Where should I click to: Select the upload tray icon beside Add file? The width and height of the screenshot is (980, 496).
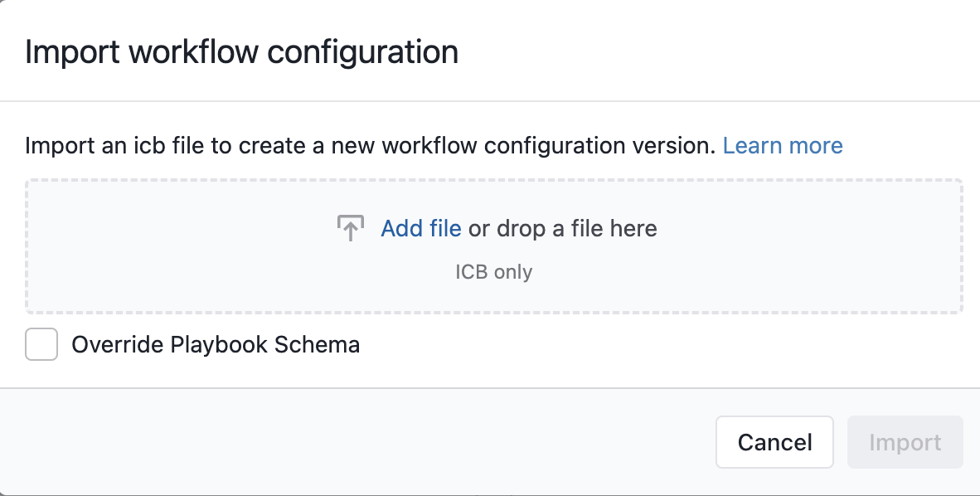(351, 228)
